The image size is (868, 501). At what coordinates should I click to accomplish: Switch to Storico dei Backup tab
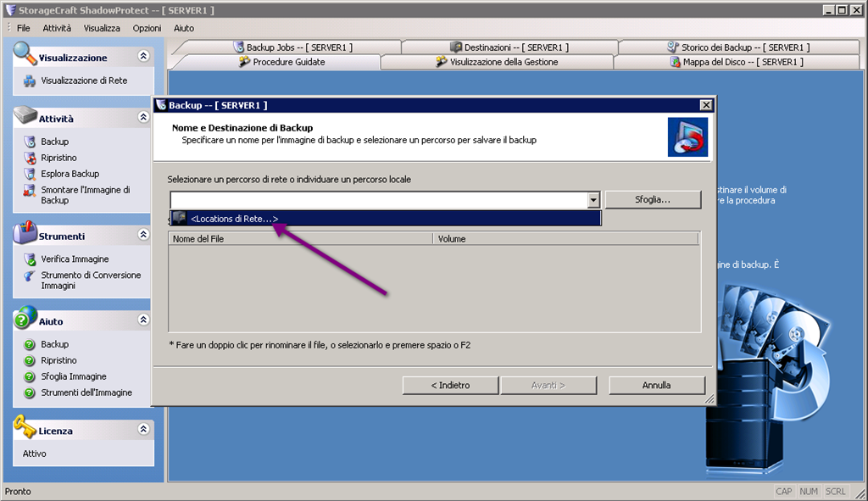tap(738, 47)
